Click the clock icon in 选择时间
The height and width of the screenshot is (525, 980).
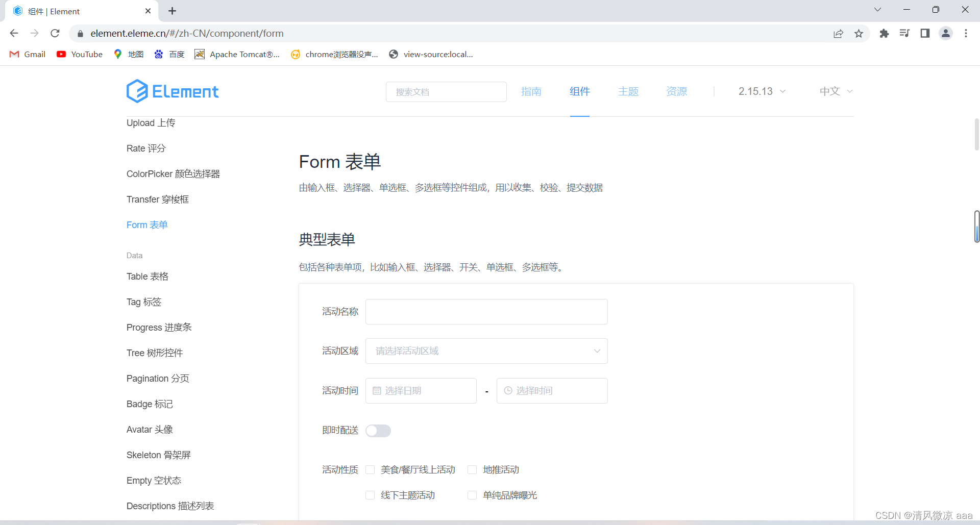coord(508,391)
